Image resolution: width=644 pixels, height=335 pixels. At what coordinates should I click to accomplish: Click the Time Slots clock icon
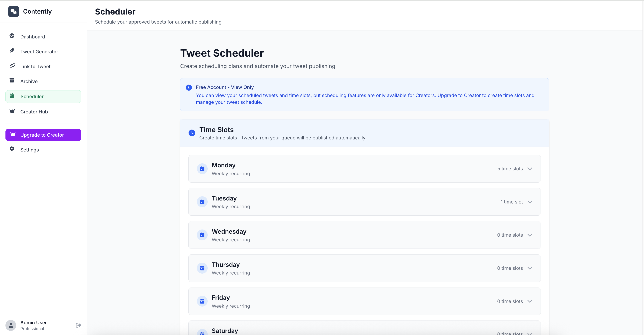click(x=192, y=133)
